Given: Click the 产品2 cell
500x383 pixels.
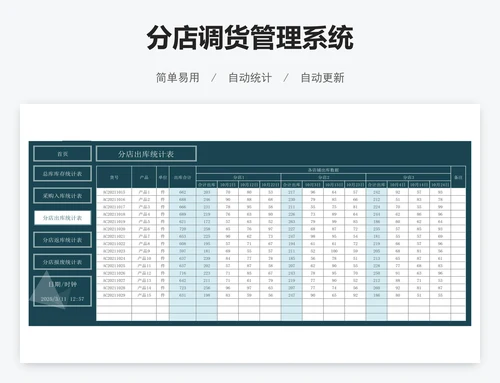Looking at the screenshot, I should point(144,199).
